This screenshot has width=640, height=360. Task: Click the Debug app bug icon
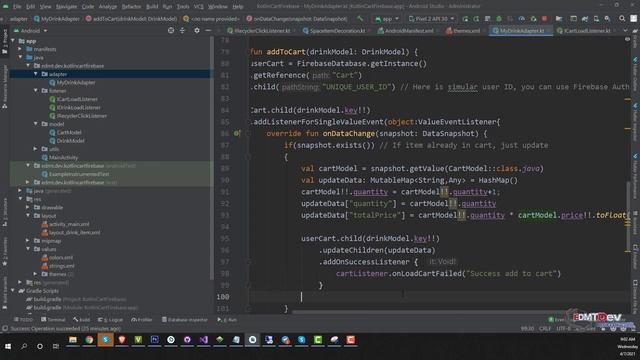(x=499, y=19)
